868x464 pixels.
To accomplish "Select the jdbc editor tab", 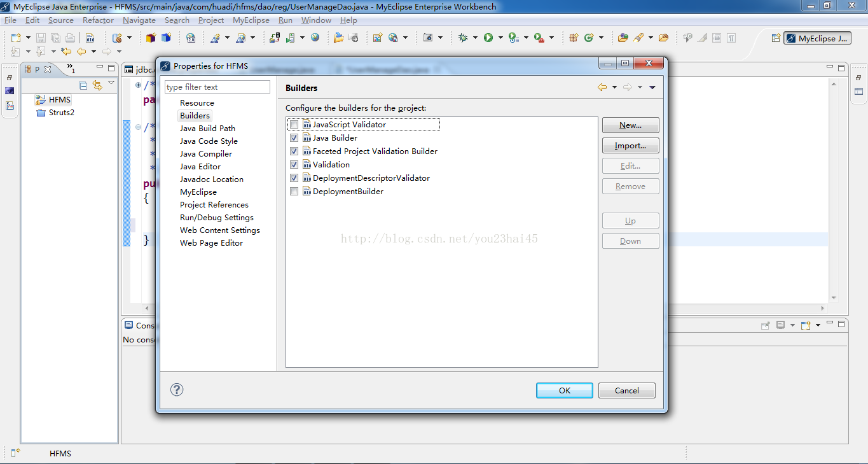I will 140,69.
